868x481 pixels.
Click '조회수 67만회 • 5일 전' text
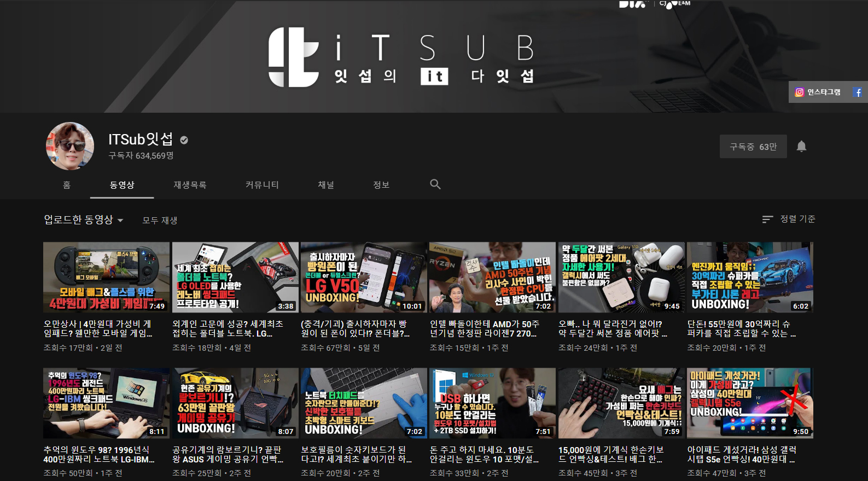[x=340, y=348]
